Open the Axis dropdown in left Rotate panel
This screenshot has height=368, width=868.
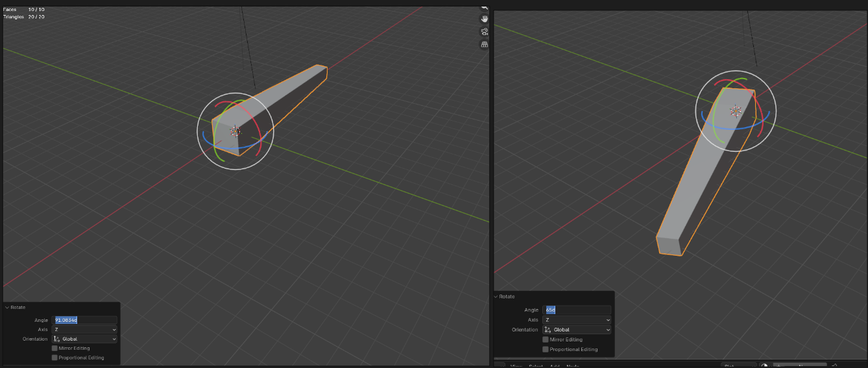click(85, 330)
